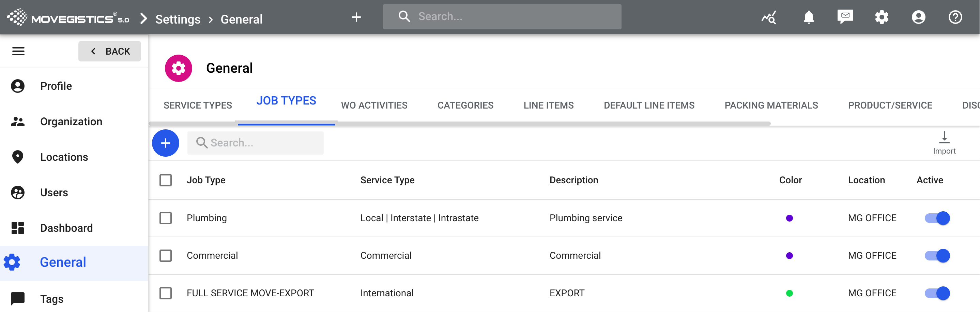The image size is (980, 312).
Task: Open the user account avatar icon
Action: 918,17
